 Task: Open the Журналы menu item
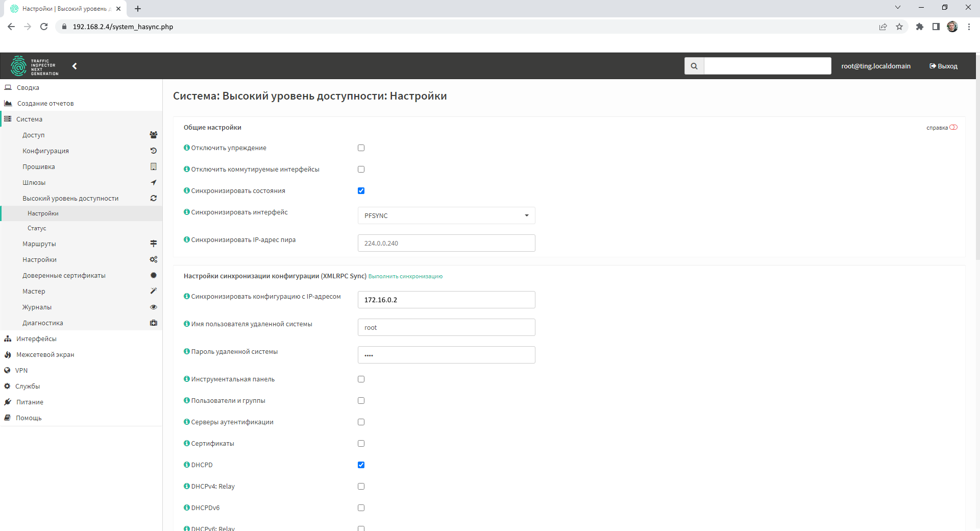point(37,307)
